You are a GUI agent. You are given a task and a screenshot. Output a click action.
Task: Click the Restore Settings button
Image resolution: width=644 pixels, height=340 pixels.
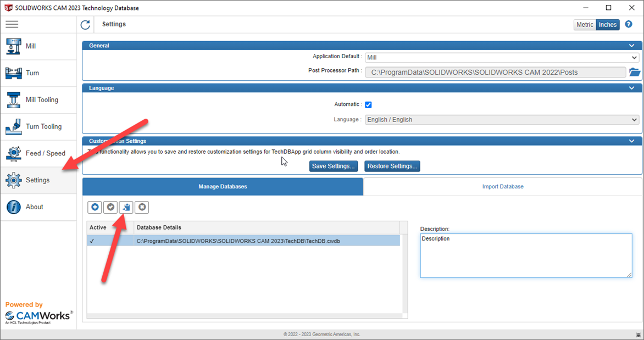(x=392, y=166)
